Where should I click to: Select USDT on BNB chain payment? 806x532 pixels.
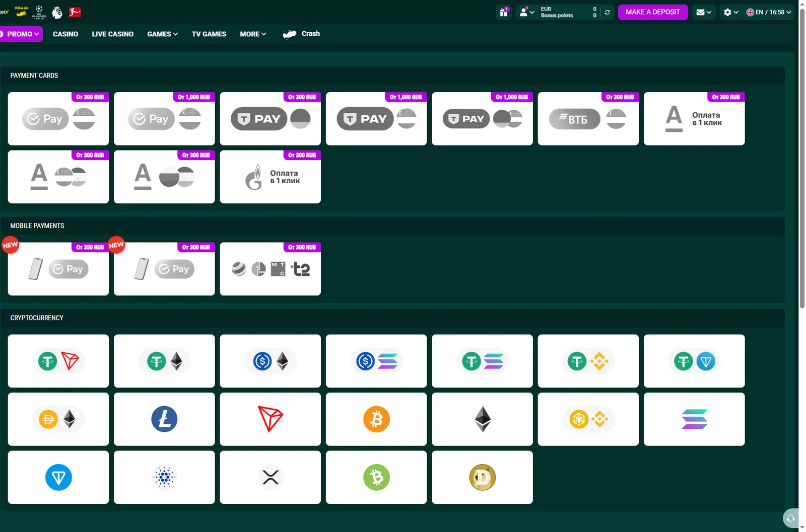(x=588, y=361)
